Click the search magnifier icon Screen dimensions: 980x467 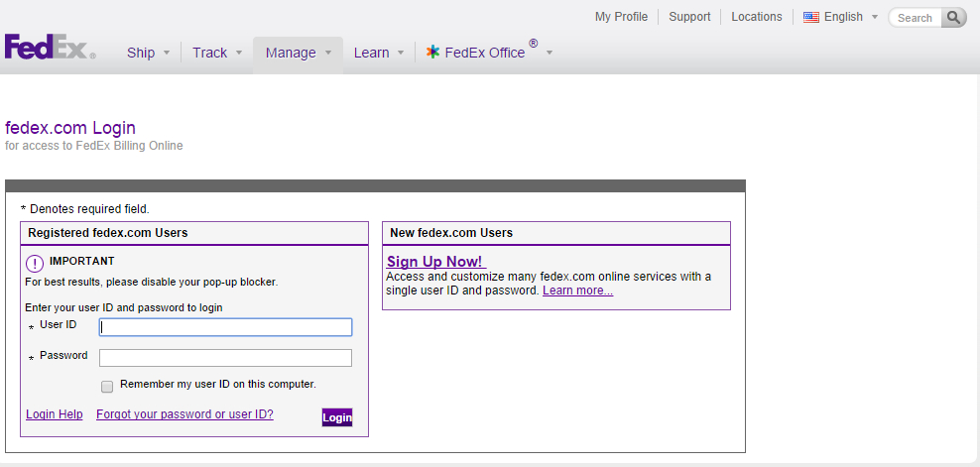954,18
